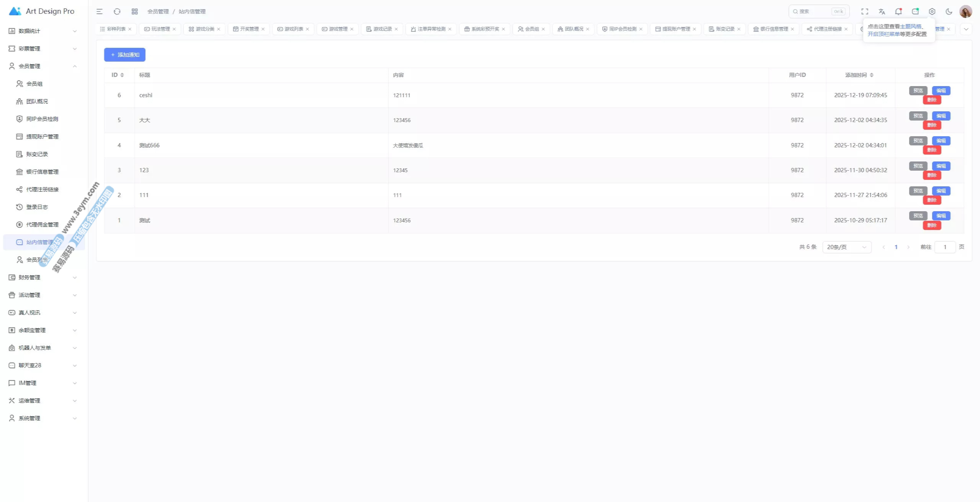This screenshot has height=502, width=980.
Task: Open the tab list overflow chevron
Action: [x=966, y=29]
